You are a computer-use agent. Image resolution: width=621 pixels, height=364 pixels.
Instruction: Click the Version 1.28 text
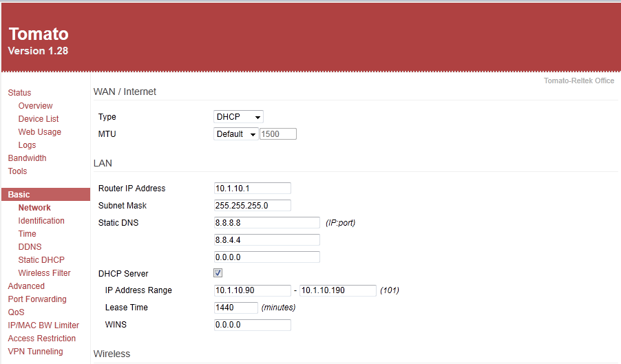click(x=38, y=51)
